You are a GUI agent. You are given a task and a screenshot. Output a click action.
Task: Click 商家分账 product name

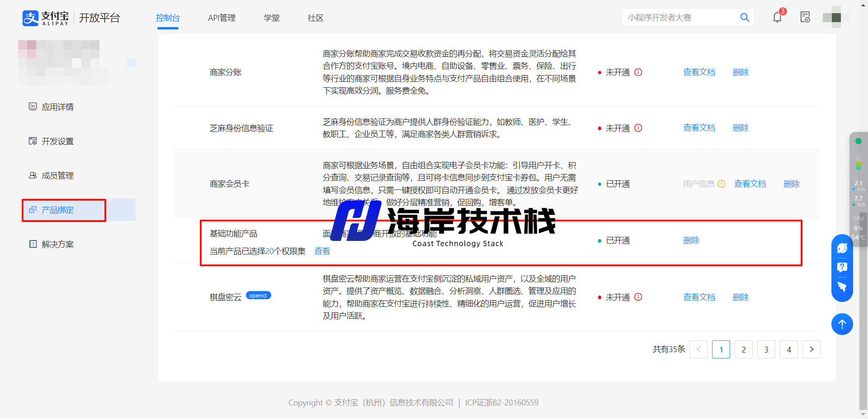coord(226,72)
